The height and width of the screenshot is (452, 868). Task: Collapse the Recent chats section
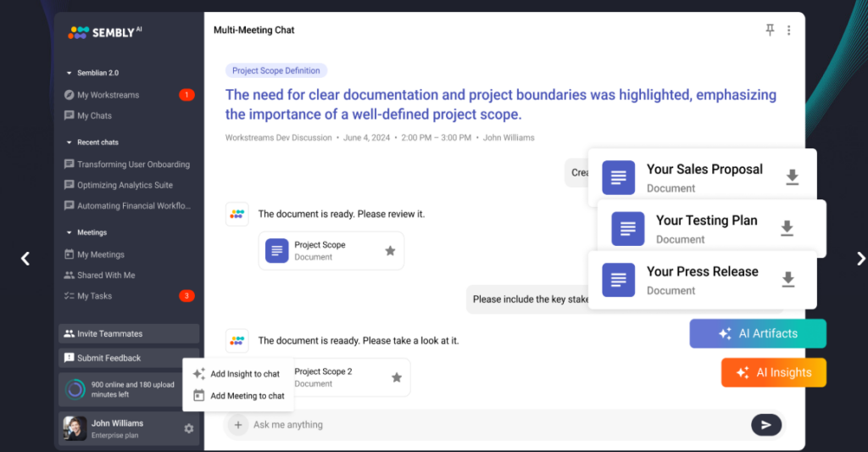point(69,142)
